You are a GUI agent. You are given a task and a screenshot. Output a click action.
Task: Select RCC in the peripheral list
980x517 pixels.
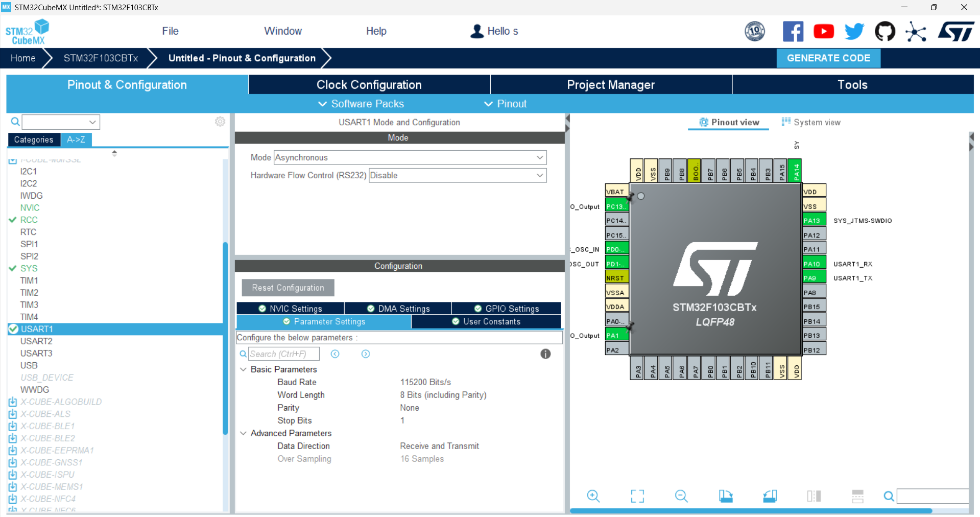pyautogui.click(x=29, y=220)
